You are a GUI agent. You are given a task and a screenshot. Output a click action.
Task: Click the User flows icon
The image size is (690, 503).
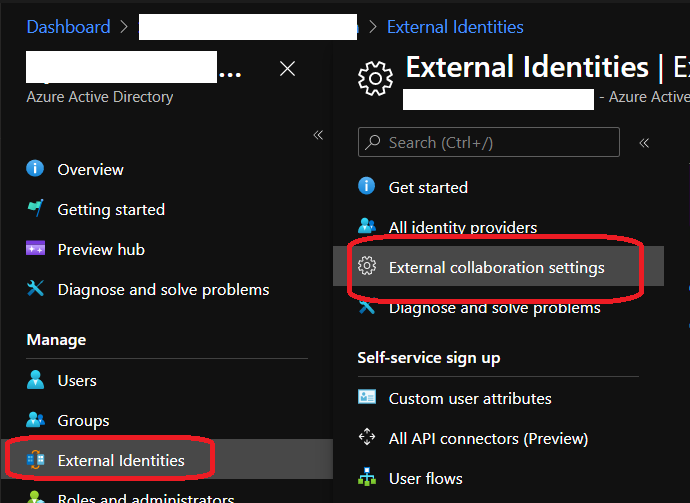367,478
